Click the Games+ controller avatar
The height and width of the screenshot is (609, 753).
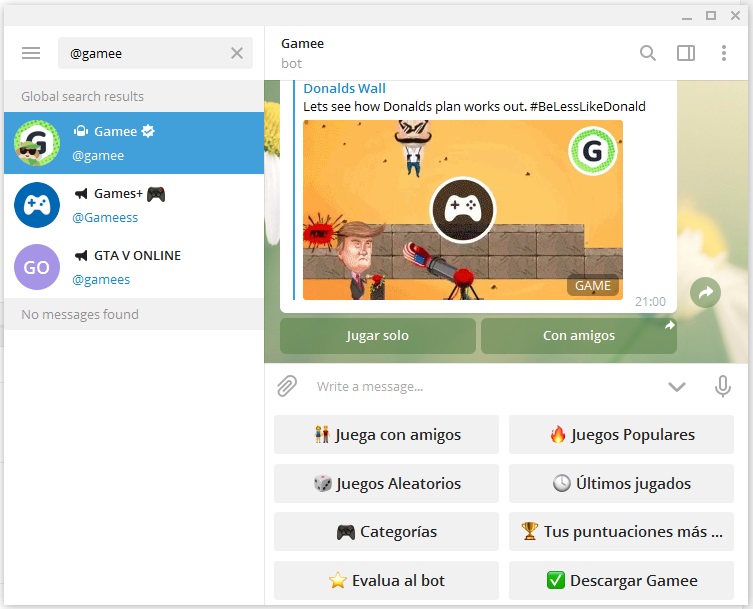click(x=37, y=205)
